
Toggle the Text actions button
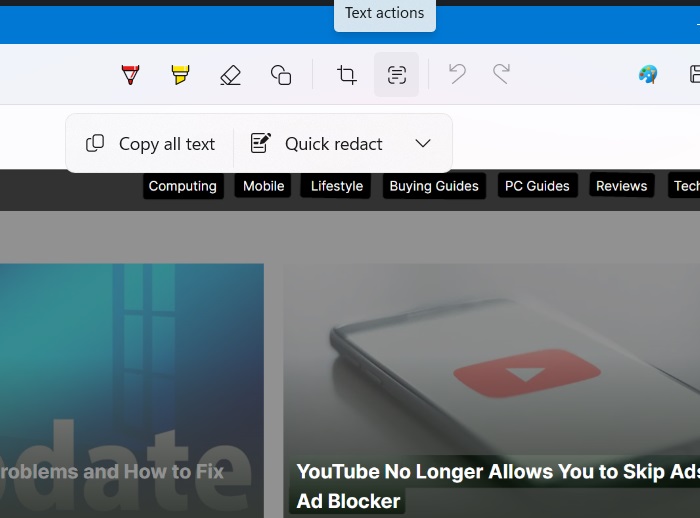click(396, 75)
